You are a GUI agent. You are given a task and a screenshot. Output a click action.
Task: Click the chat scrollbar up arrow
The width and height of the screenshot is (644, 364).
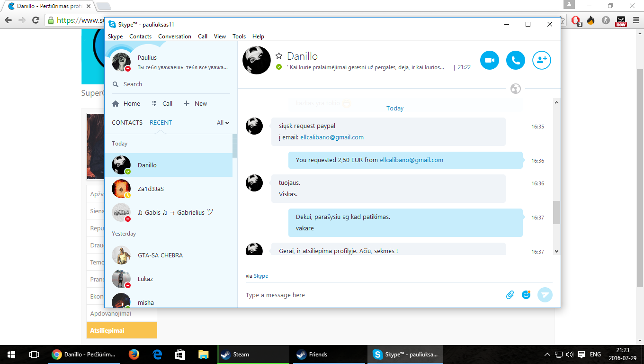(556, 102)
